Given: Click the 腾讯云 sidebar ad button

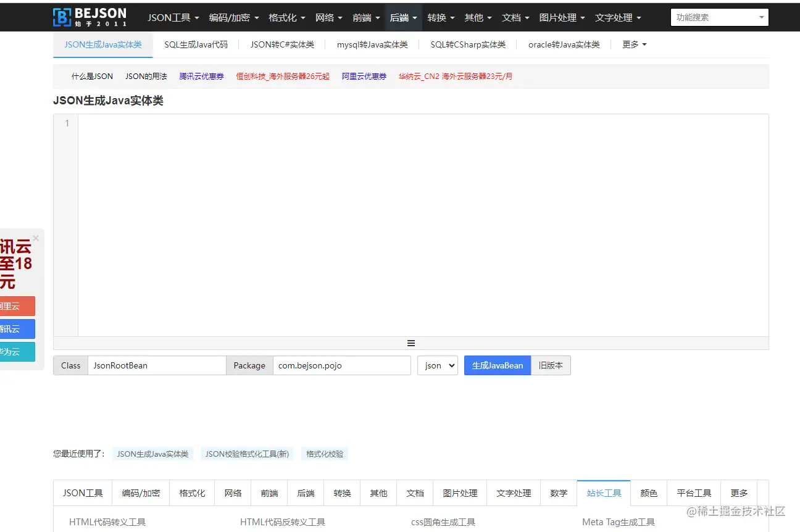Looking at the screenshot, I should [x=16, y=329].
